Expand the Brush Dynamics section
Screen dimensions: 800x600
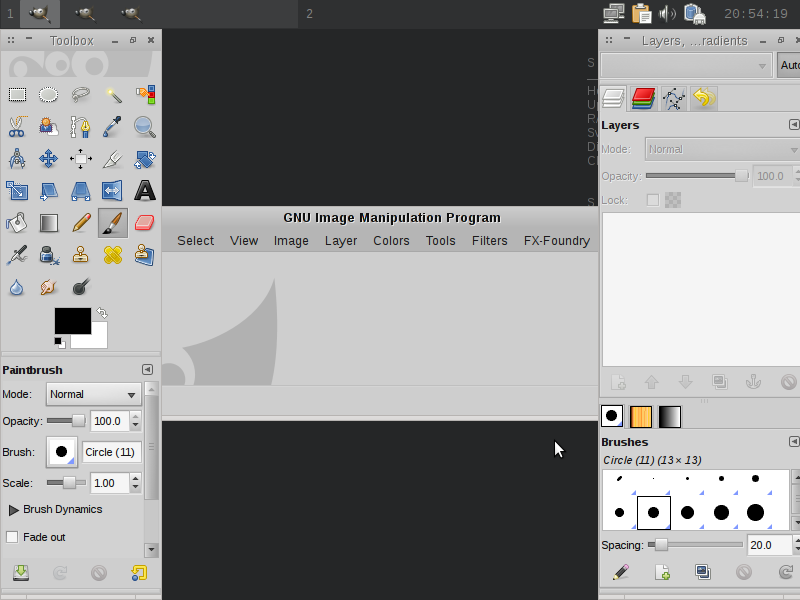point(14,510)
